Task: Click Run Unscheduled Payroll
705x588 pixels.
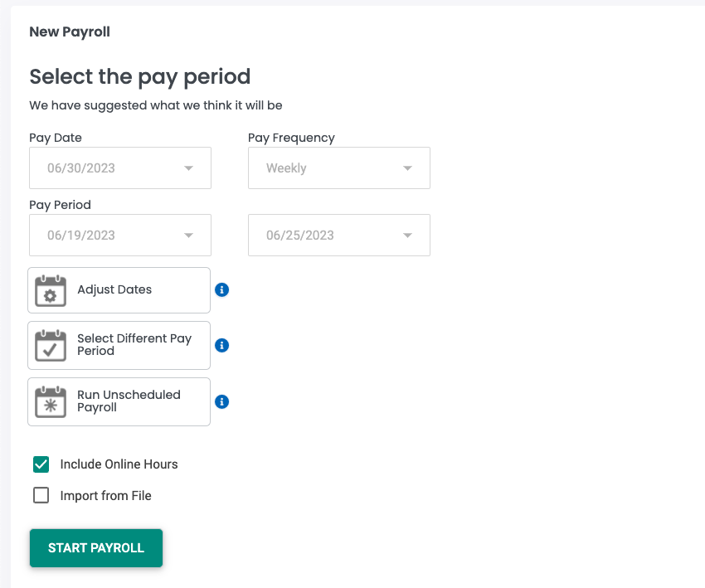Action: pos(119,401)
